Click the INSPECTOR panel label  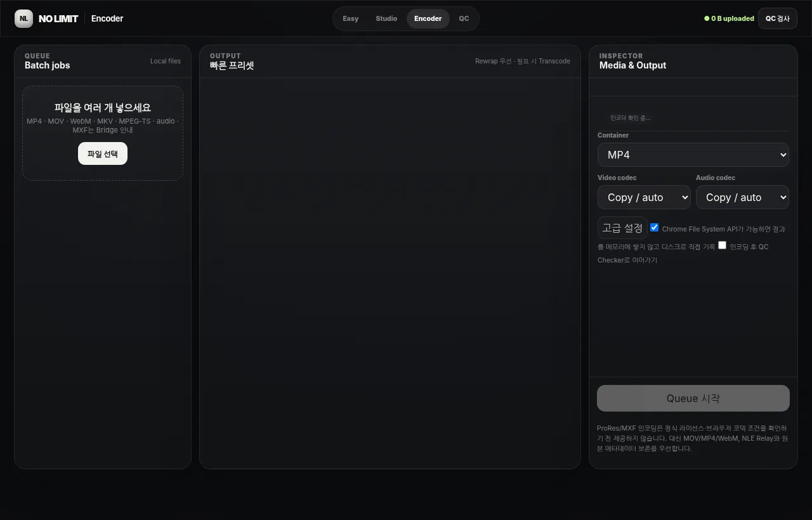tap(621, 56)
